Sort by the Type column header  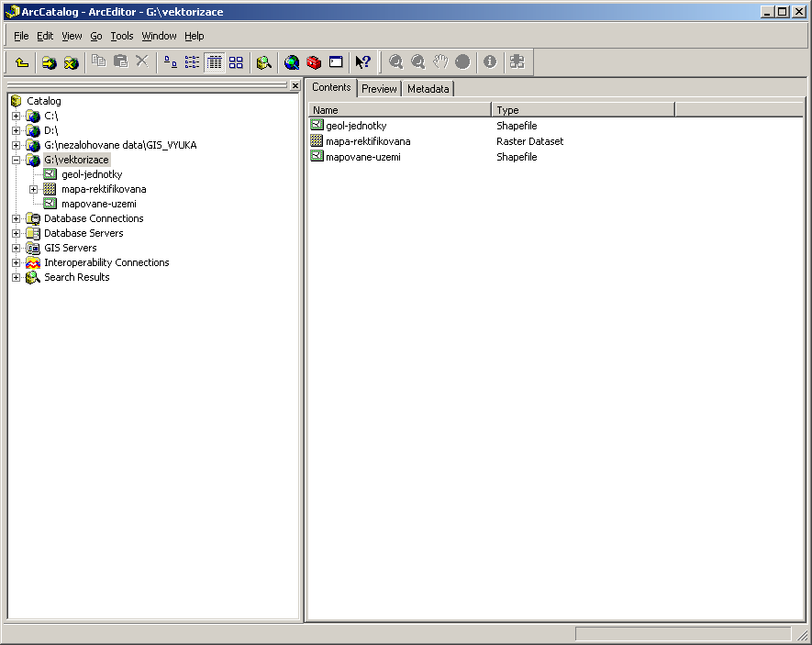(584, 110)
